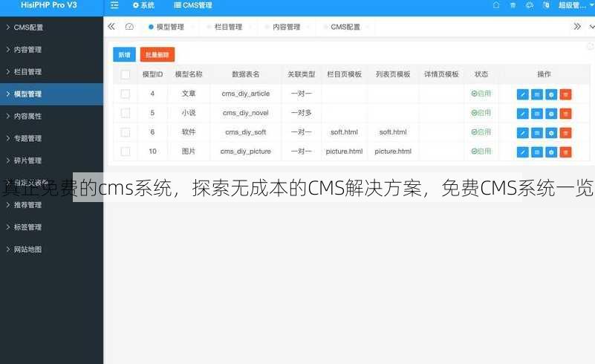
Task: Expand the 网站地图 sidebar group
Action: point(51,250)
